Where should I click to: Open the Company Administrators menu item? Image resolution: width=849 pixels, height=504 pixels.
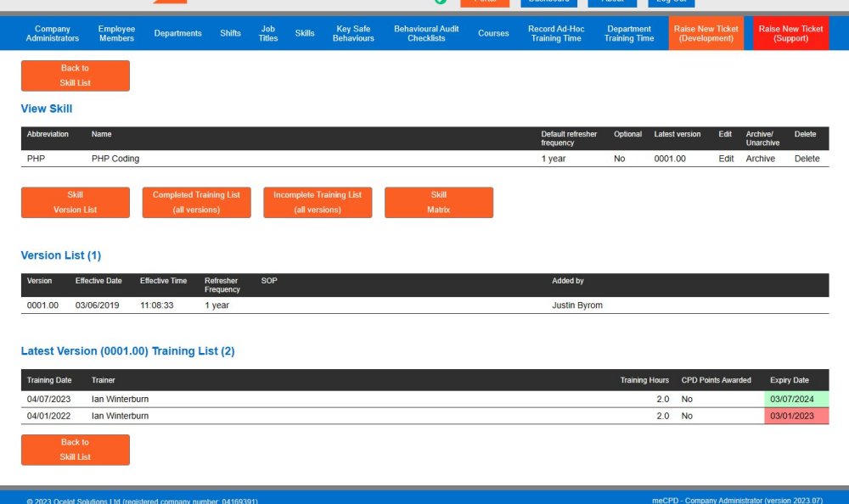(x=53, y=34)
